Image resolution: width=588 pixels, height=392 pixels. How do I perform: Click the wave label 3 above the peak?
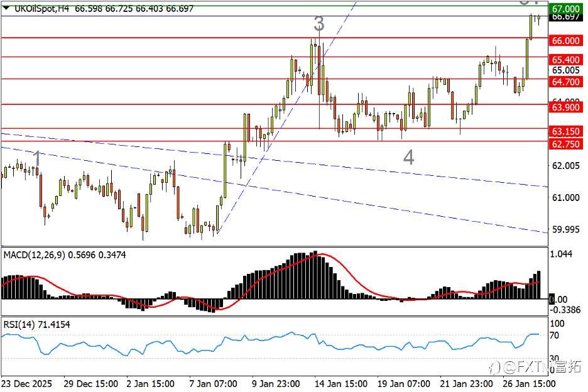click(318, 24)
